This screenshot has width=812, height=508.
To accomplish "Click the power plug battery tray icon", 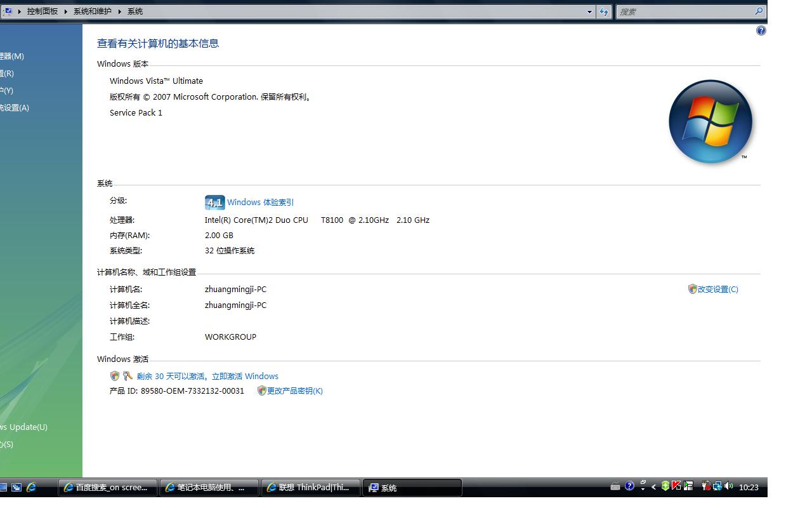I will point(705,486).
